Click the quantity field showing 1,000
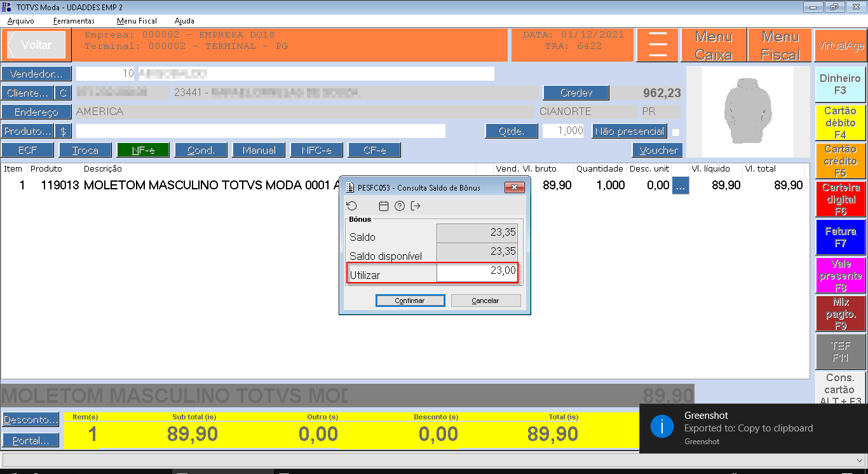868x474 pixels. 563,131
